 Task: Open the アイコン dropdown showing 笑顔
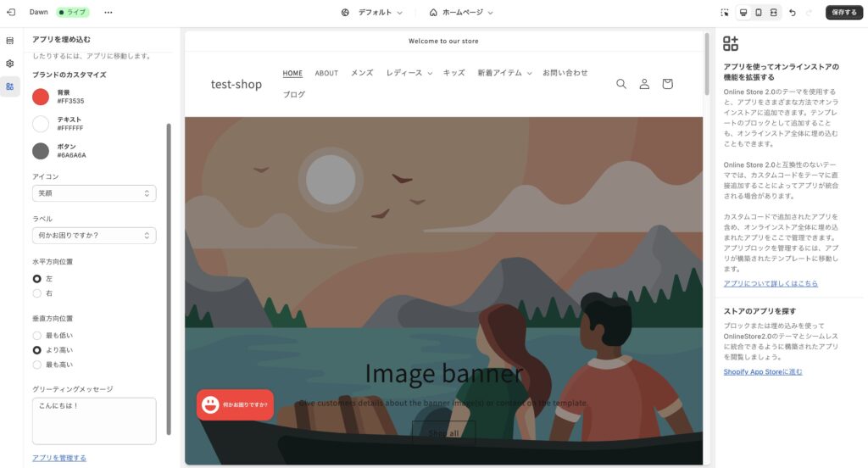coord(94,193)
